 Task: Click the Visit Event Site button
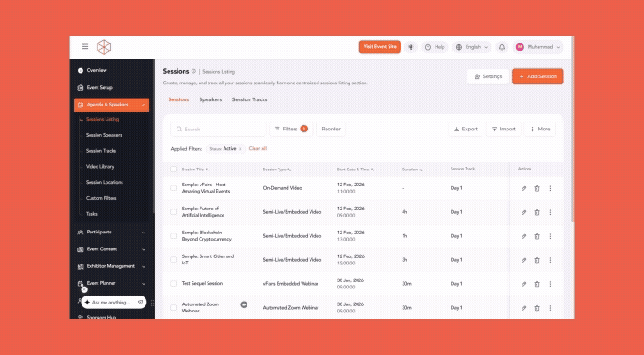point(380,47)
